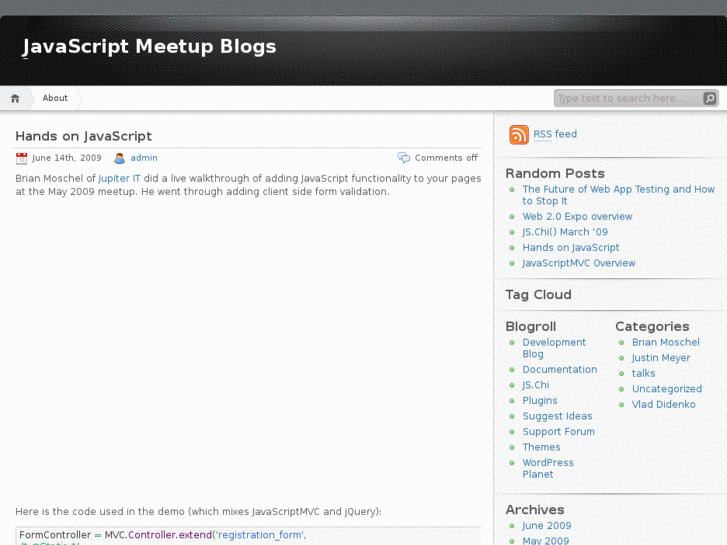Screen dimensions: 727x545
Task: Click the home icon in navigation bar
Action: pyautogui.click(x=15, y=98)
